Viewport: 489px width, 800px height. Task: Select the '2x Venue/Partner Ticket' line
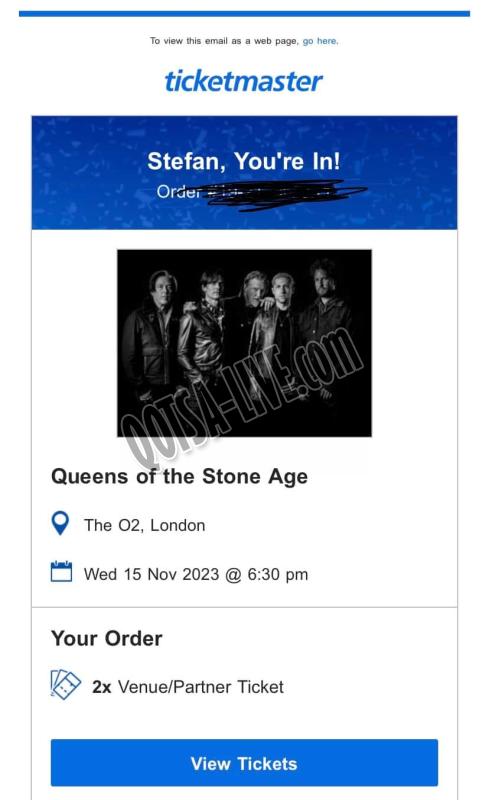click(188, 687)
